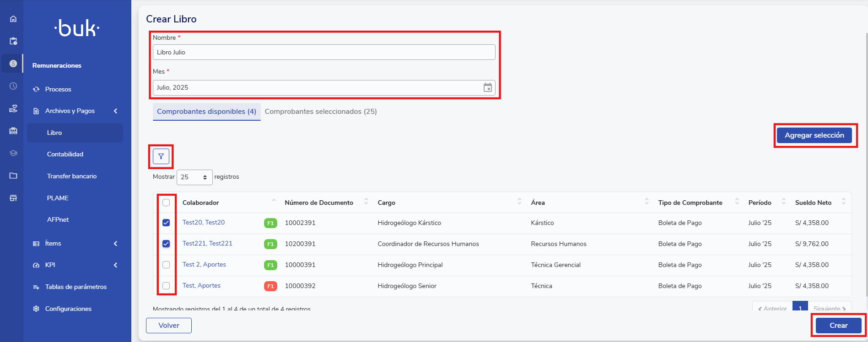Open Contabilidad in the sidebar
This screenshot has height=342, width=868.
pos(65,155)
